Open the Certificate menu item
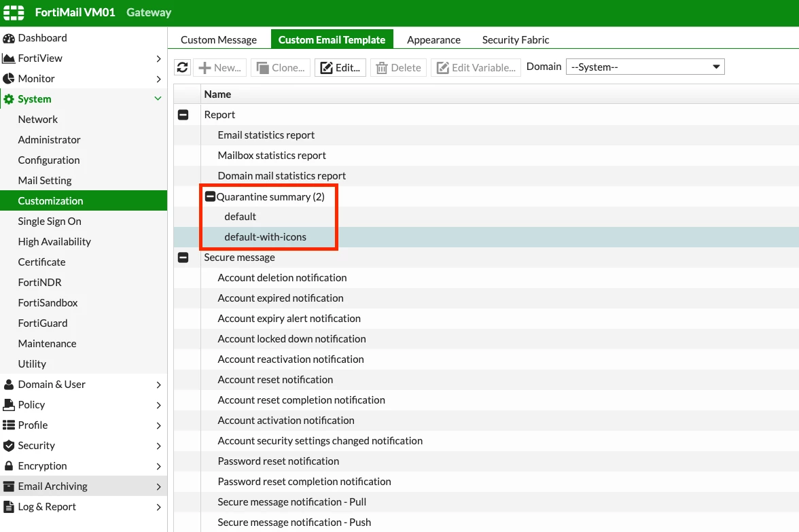This screenshot has width=799, height=532. (84, 262)
